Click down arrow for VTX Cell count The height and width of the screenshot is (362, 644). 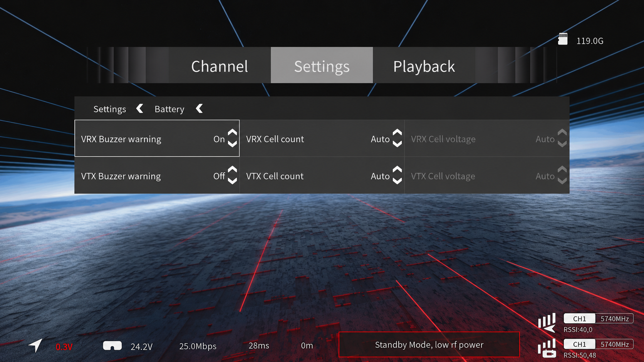coord(397,181)
